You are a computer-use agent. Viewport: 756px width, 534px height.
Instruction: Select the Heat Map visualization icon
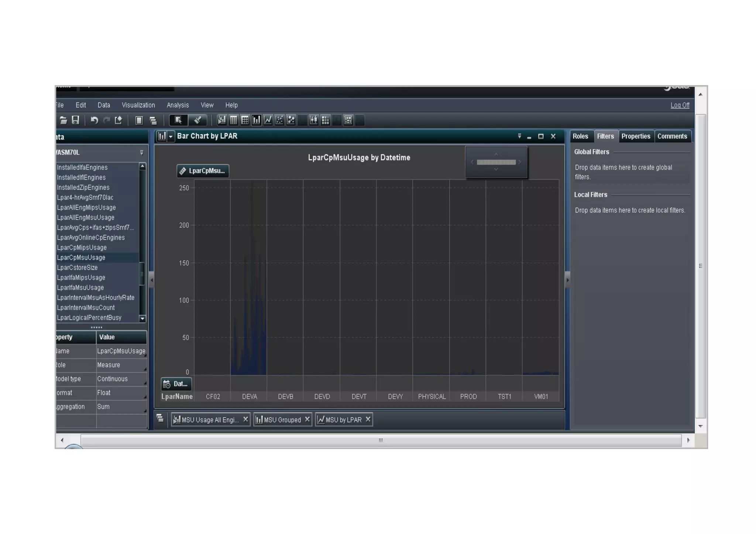[325, 120]
